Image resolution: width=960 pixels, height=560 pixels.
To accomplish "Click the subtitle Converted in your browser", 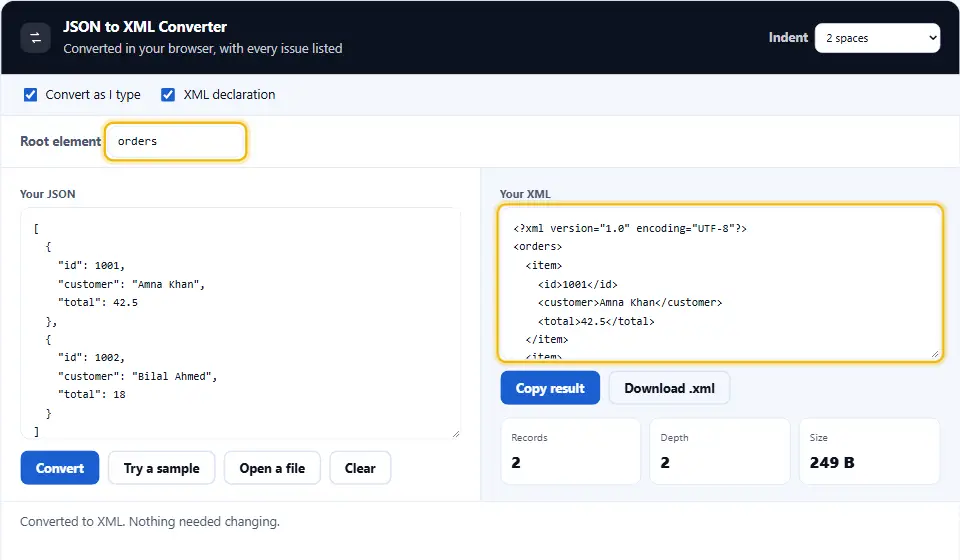I will tap(203, 48).
